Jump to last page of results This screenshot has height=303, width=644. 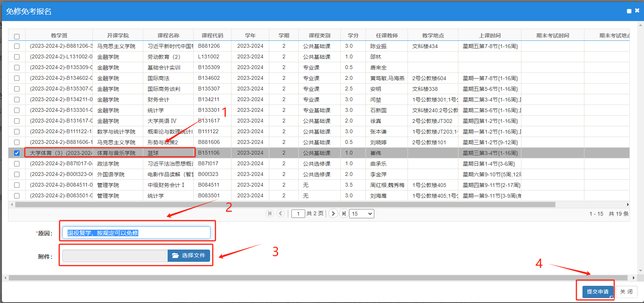click(344, 213)
